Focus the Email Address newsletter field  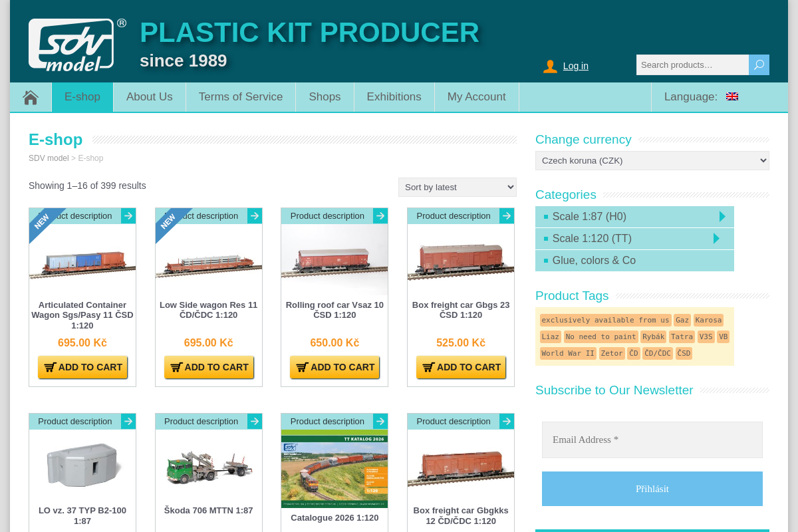point(652,440)
